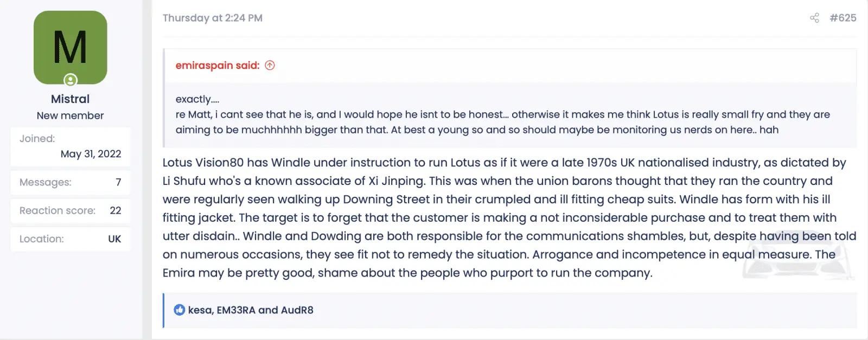The width and height of the screenshot is (868, 340).
Task: Open Mistral's green M avatar
Action: 71,46
